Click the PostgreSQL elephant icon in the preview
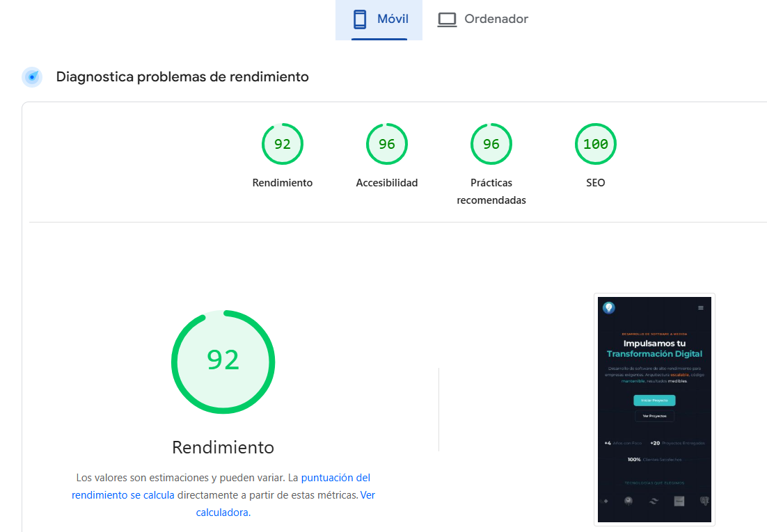Image resolution: width=767 pixels, height=532 pixels. click(704, 501)
